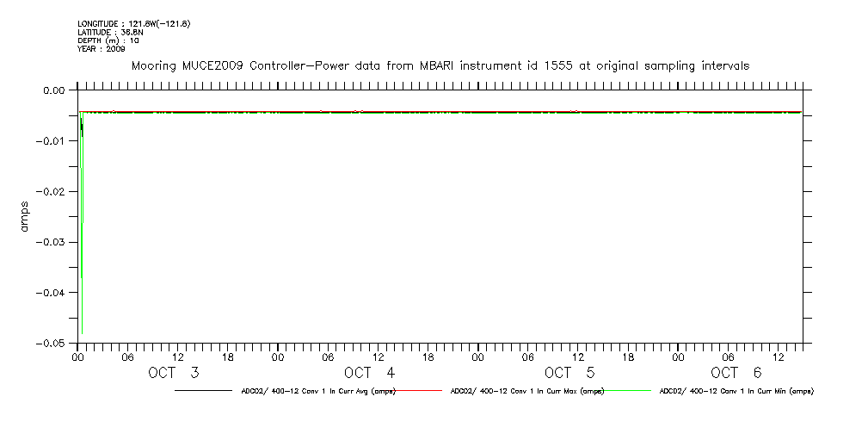Screen dimensions: 868x434
Task: Select the 'amps' y-axis label
Action: click(25, 217)
